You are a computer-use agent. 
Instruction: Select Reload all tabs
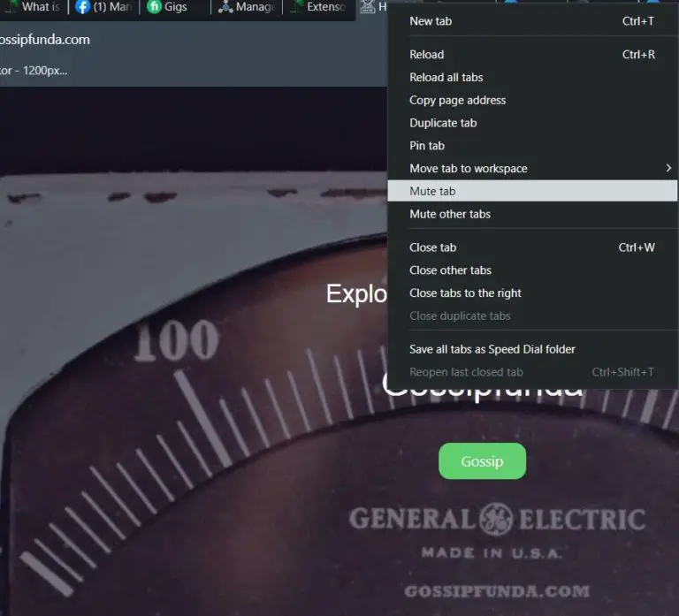coord(531,77)
